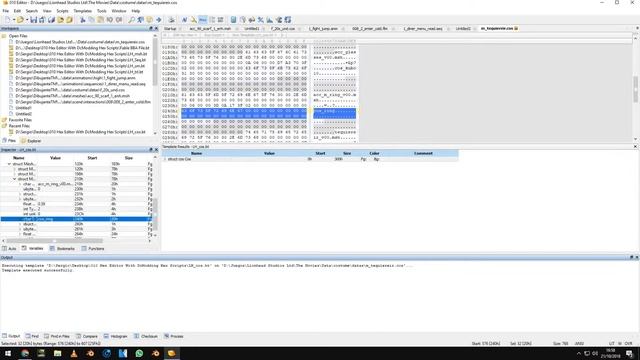Switch to the acc_00_scarf_1_anh.msh tab

[210, 29]
